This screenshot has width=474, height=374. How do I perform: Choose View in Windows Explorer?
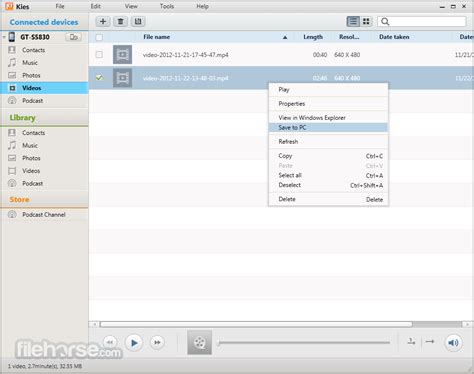pos(328,118)
